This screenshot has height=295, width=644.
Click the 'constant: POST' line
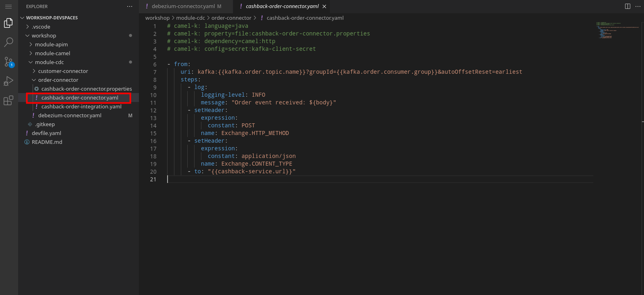(x=231, y=125)
